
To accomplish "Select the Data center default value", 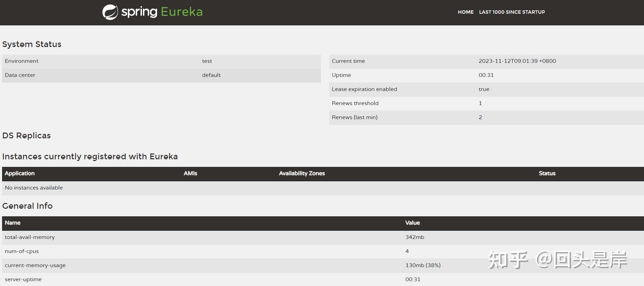I will pyautogui.click(x=211, y=75).
